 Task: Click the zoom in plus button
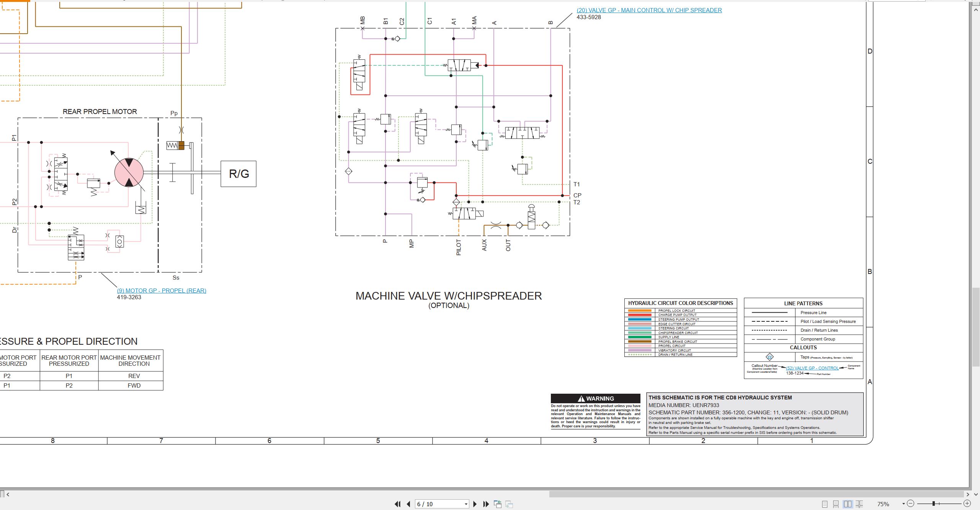pyautogui.click(x=967, y=504)
